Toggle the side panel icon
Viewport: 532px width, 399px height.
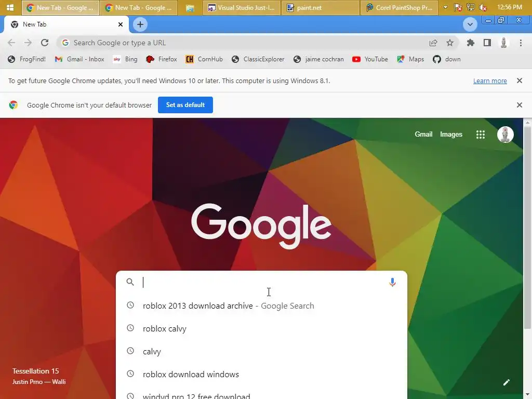(487, 43)
